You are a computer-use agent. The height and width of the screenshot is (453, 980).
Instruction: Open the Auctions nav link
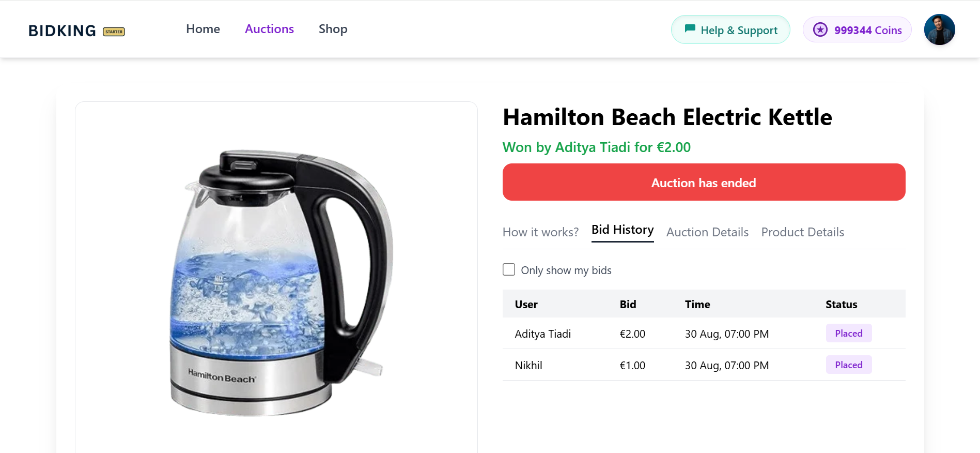pos(269,29)
